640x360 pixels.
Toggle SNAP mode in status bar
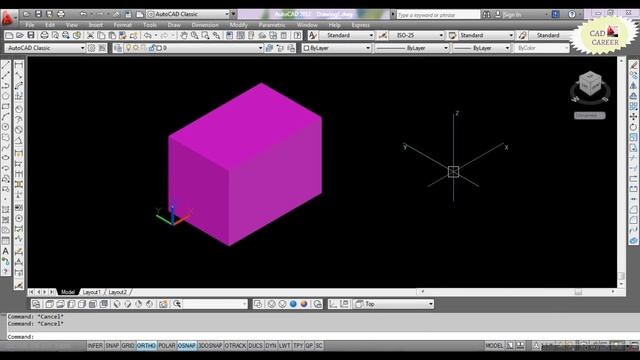tap(112, 346)
